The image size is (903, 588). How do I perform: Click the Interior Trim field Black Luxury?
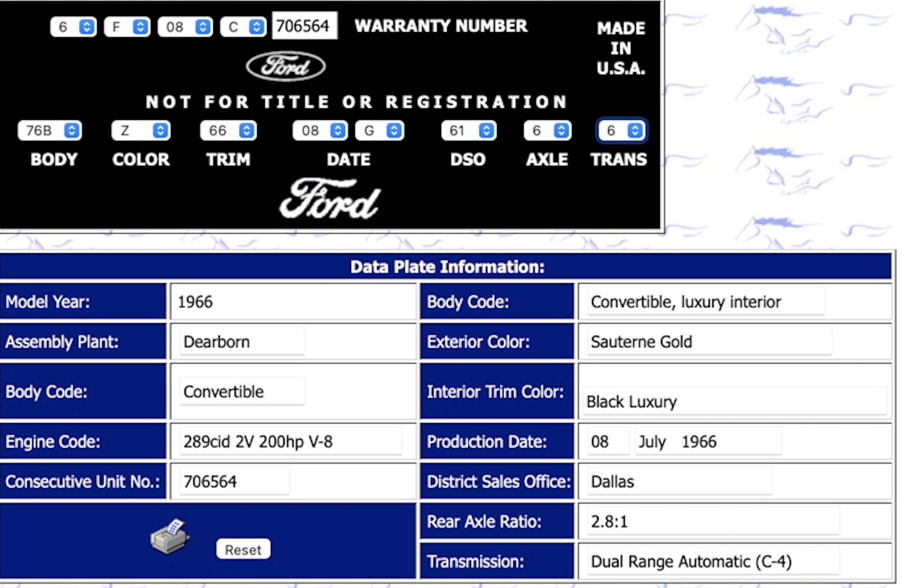(735, 401)
